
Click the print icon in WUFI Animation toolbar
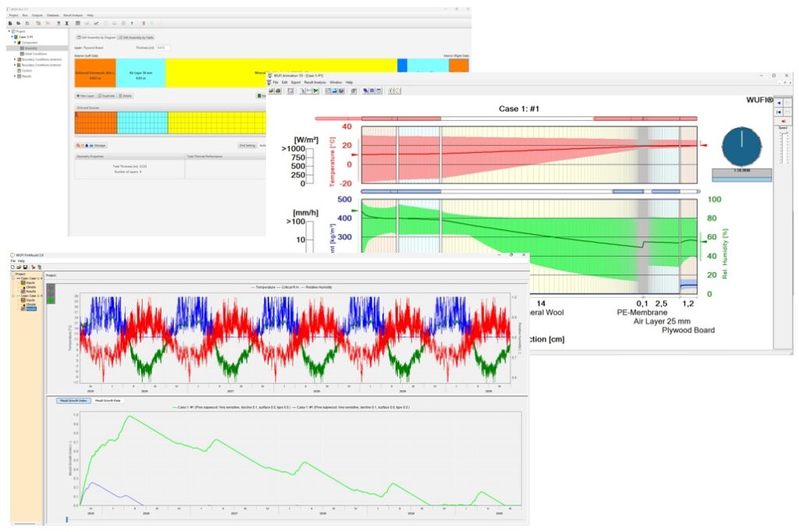(279, 90)
